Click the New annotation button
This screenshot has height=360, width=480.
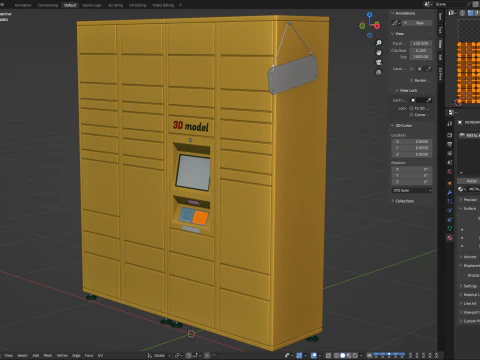coord(417,23)
